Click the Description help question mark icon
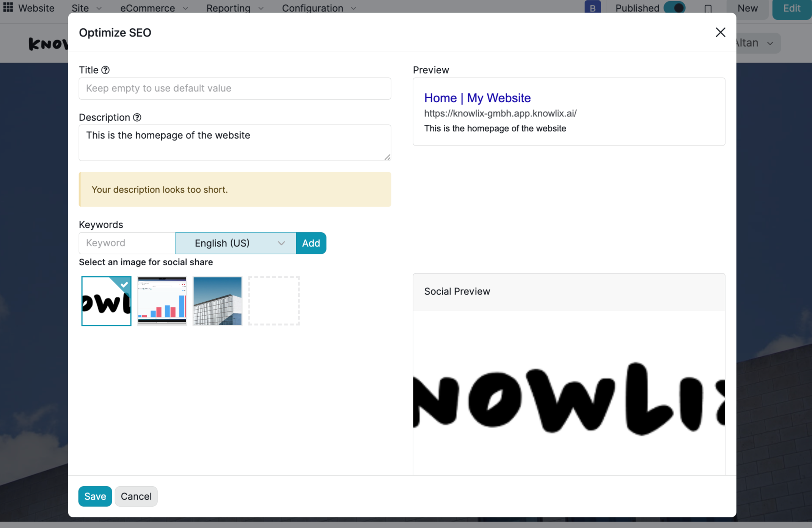The width and height of the screenshot is (812, 528). pos(137,118)
